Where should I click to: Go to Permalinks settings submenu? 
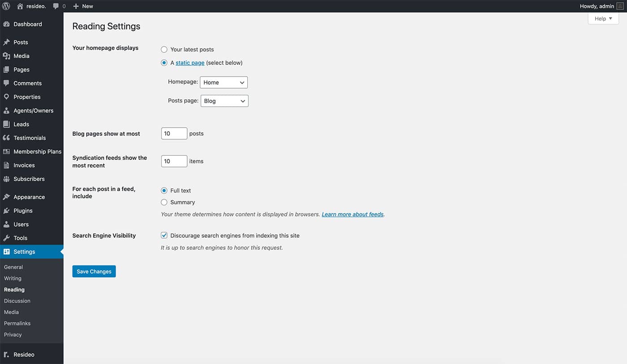click(x=17, y=323)
